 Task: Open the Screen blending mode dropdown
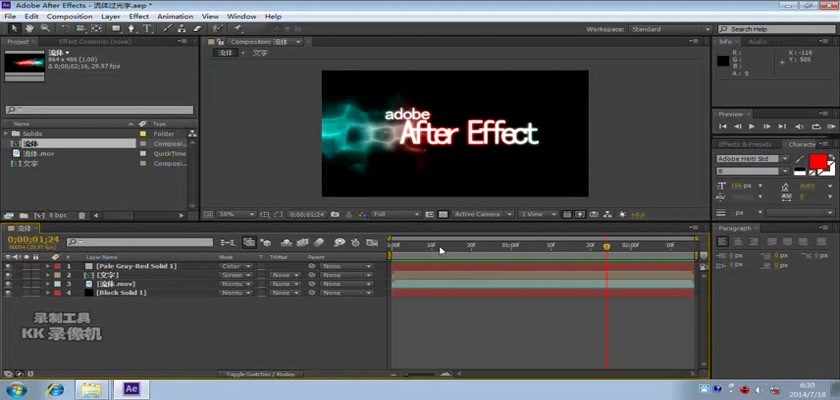tap(235, 275)
